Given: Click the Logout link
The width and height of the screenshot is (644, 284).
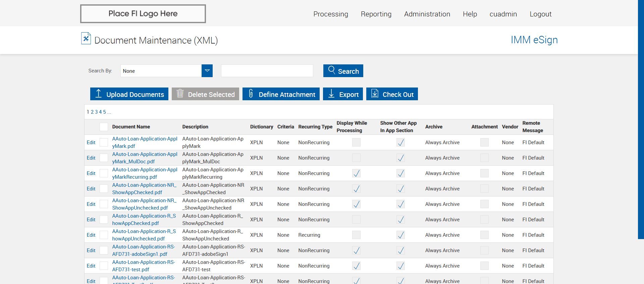Looking at the screenshot, I should (x=540, y=14).
